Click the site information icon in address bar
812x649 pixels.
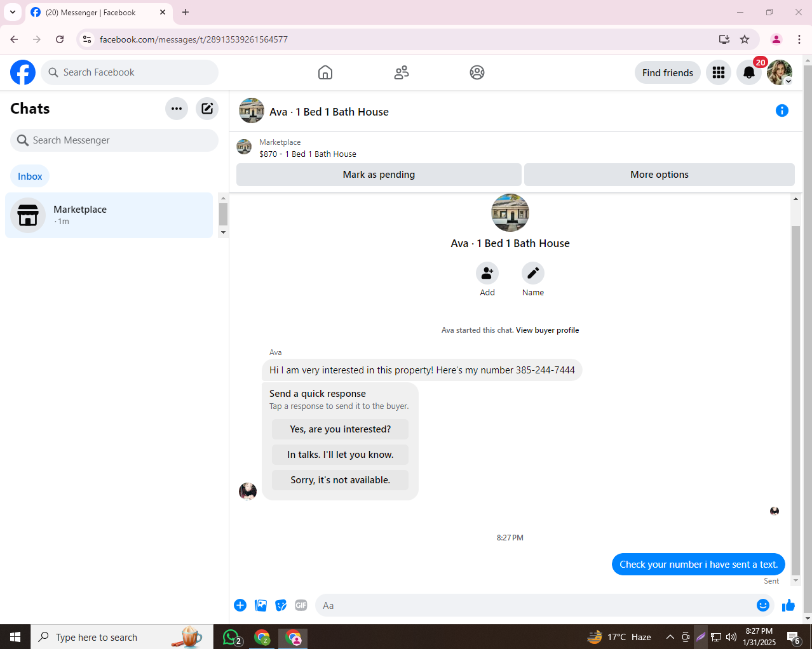(x=87, y=39)
